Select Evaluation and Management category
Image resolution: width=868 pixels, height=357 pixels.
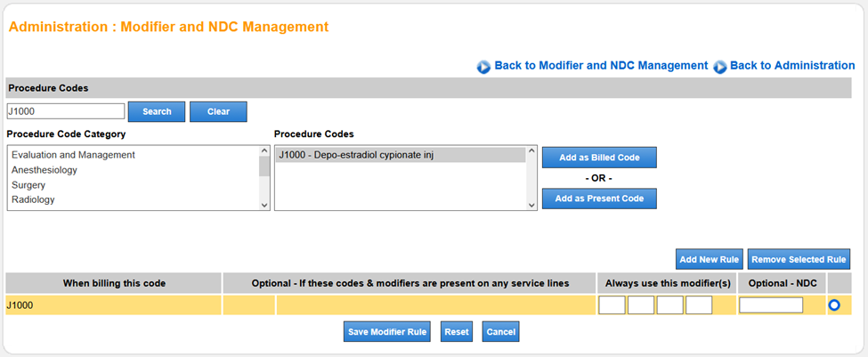pyautogui.click(x=73, y=155)
